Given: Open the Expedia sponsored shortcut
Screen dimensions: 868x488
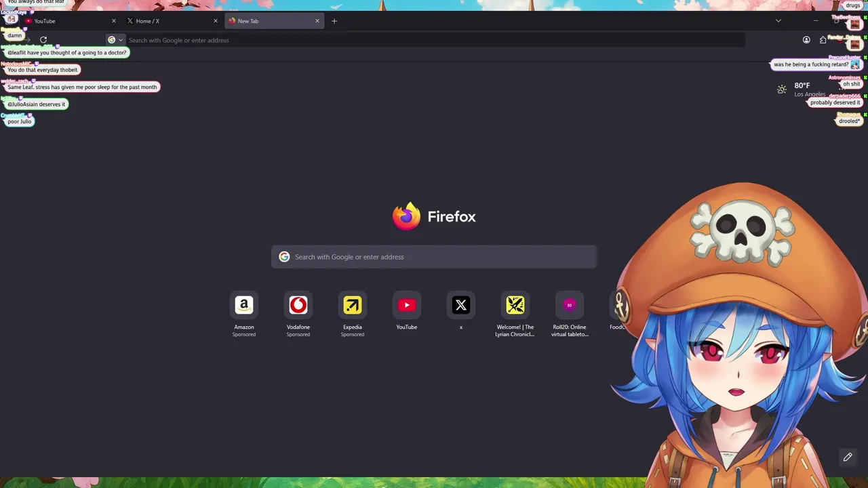Looking at the screenshot, I should pos(353,305).
